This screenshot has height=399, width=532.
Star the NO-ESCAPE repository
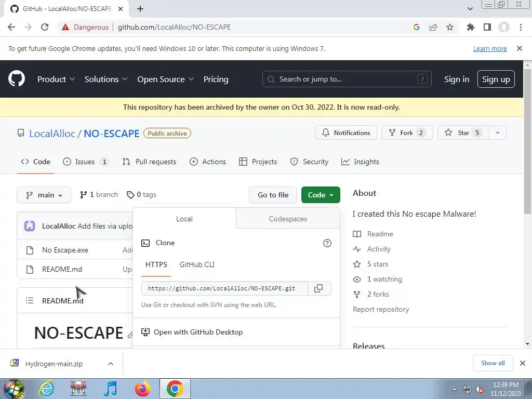pos(463,132)
